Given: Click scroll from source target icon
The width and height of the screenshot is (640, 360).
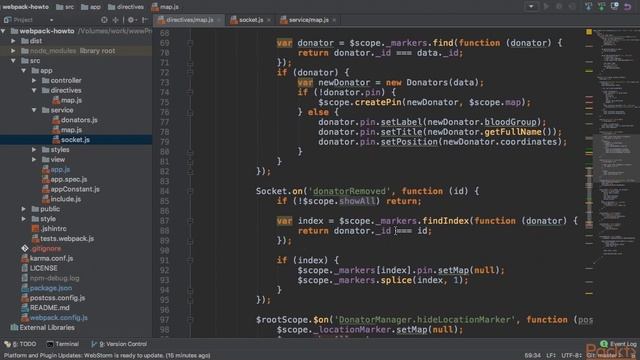Looking at the screenshot, I should coord(104,20).
